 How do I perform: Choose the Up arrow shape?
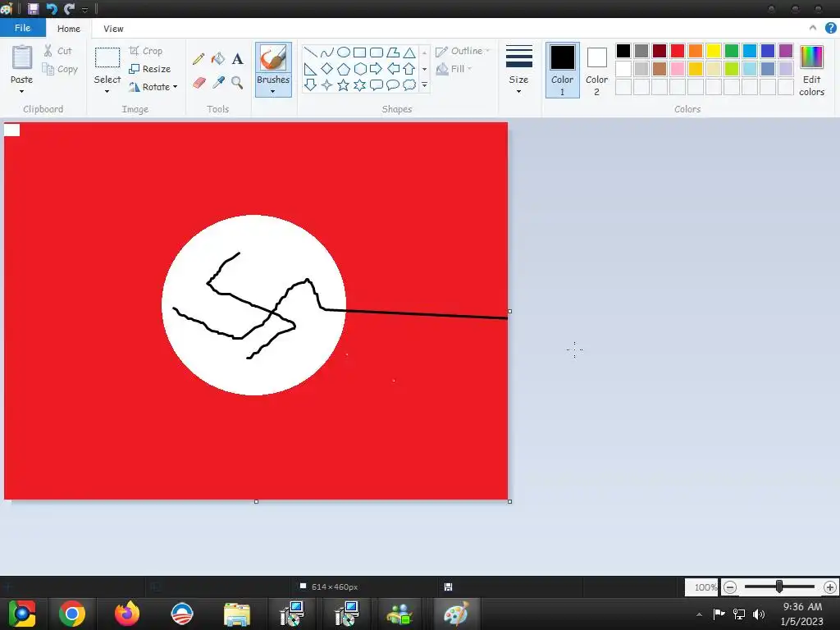tap(409, 69)
